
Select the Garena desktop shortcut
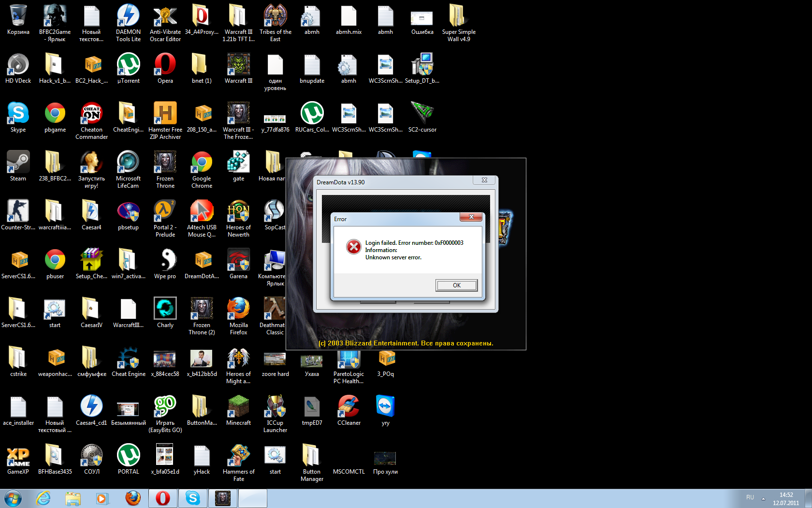click(x=239, y=264)
